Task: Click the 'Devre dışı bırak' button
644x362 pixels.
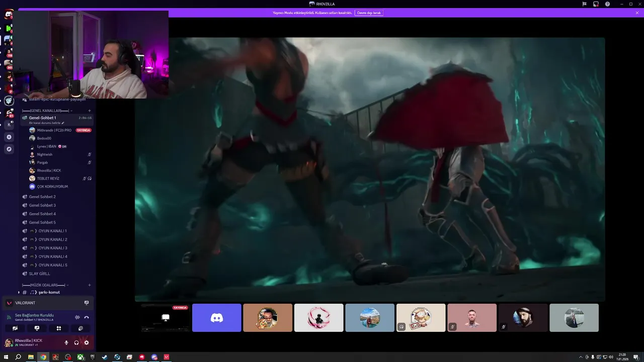Action: coord(369,13)
